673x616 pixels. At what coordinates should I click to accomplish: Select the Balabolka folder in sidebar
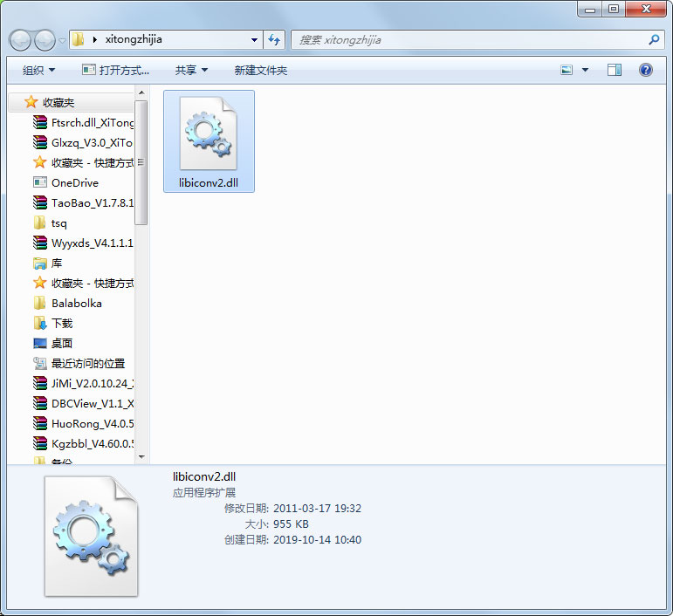[76, 304]
